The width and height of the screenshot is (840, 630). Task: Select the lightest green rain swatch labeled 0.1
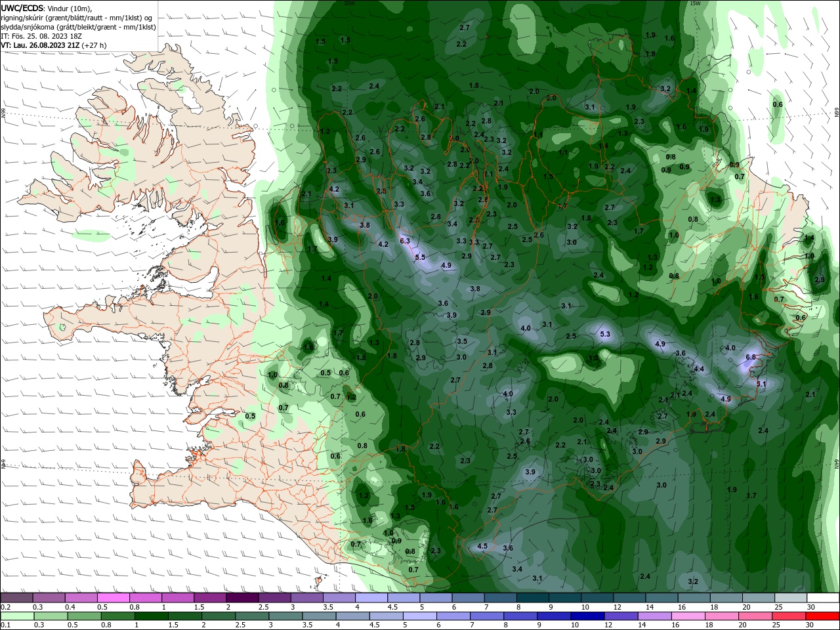[x=16, y=616]
